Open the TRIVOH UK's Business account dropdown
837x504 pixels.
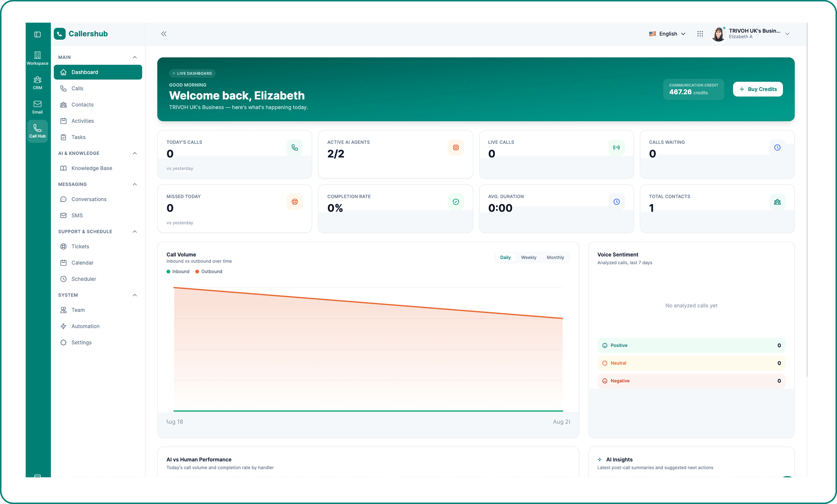coord(751,34)
